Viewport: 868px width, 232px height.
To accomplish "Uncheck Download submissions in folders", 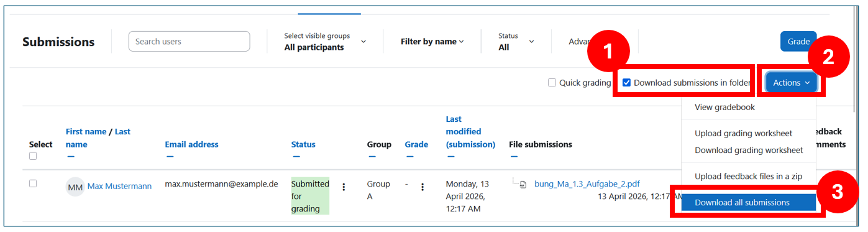I will tap(626, 83).
